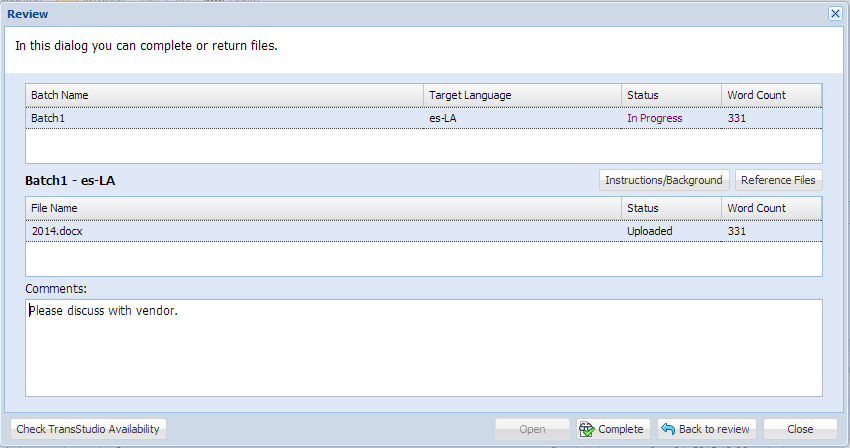The height and width of the screenshot is (448, 850).
Task: Click the In Progress status cell
Action: tap(655, 118)
